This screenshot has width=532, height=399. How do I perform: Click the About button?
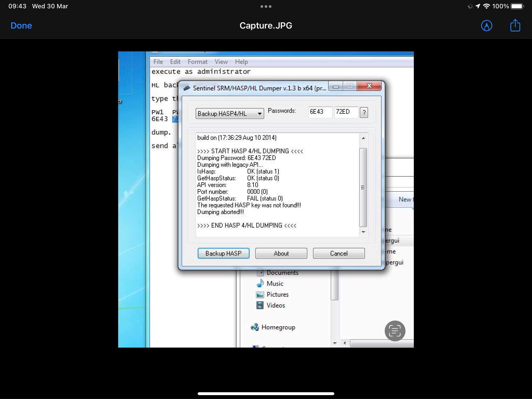pyautogui.click(x=281, y=253)
